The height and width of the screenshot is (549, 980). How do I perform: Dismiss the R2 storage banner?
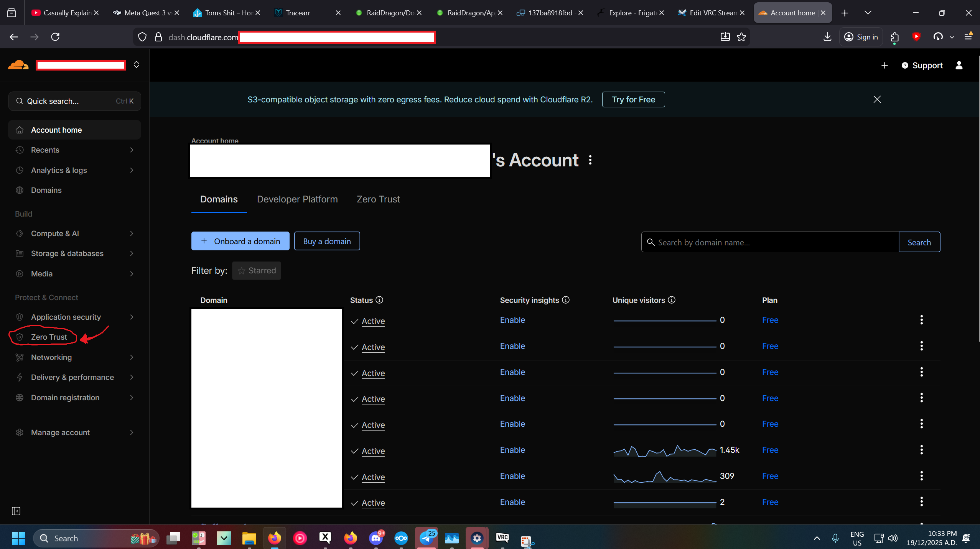pyautogui.click(x=877, y=99)
